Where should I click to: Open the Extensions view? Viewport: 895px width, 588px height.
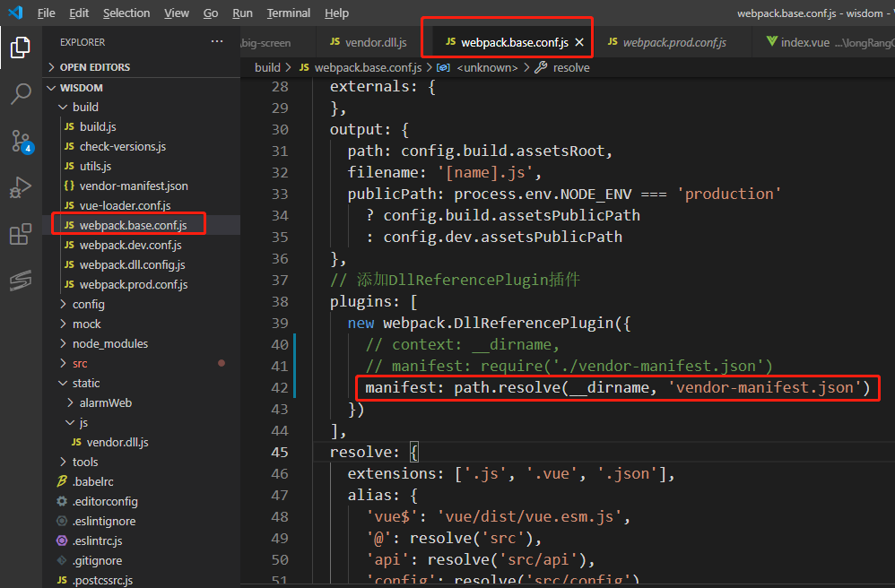tap(21, 234)
